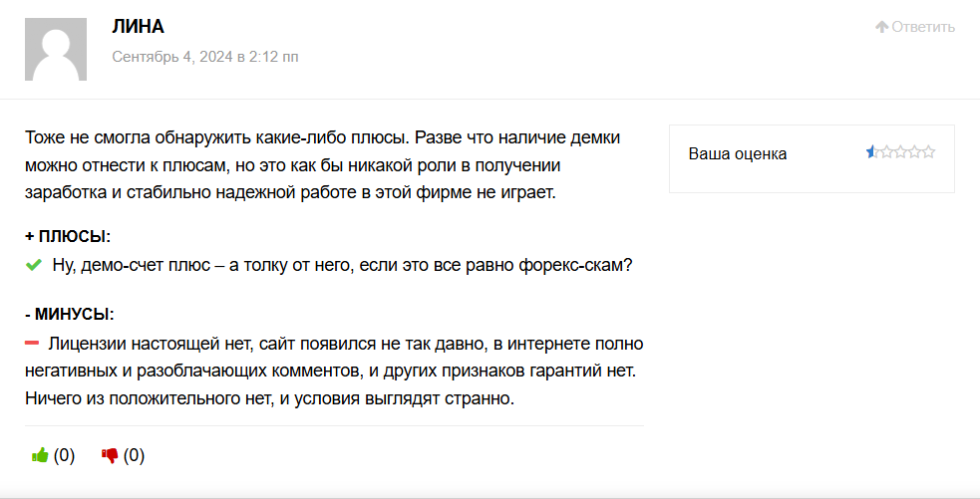Click the reply arrow icon
The image size is (980, 499).
(881, 27)
